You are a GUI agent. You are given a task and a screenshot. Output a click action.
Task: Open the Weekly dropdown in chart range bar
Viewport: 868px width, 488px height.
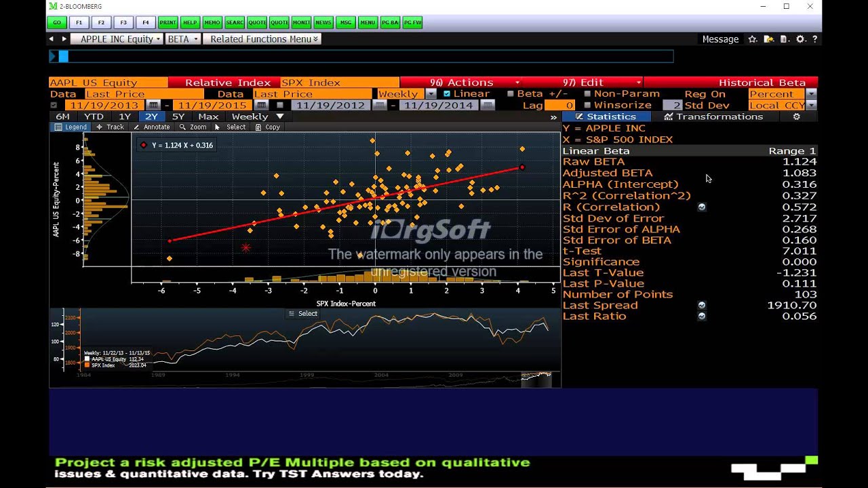(x=258, y=117)
